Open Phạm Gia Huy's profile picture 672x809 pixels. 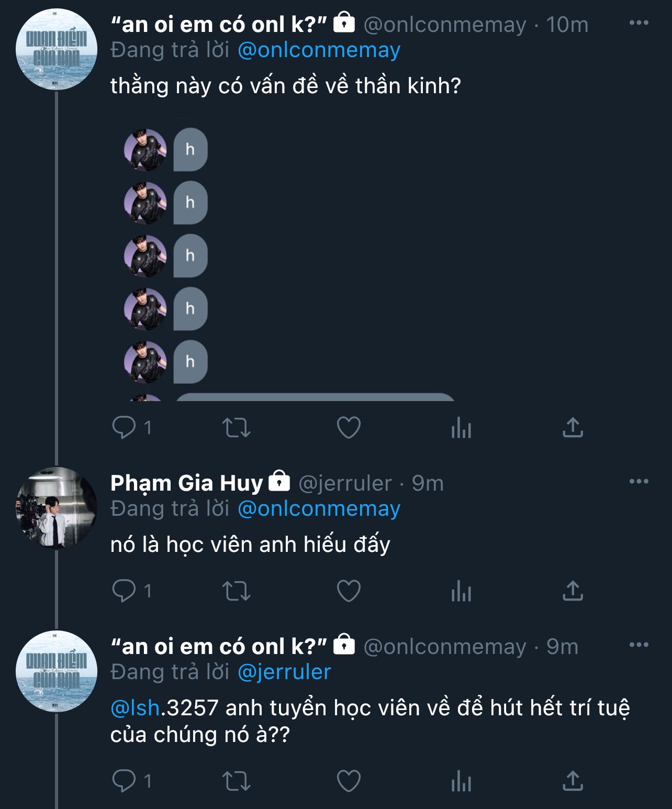tap(57, 508)
